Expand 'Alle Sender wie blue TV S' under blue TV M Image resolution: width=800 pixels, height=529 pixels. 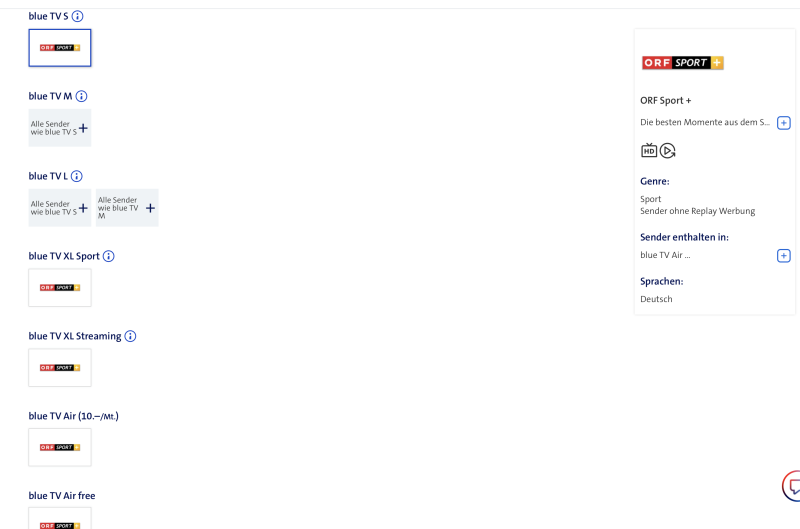[60, 128]
